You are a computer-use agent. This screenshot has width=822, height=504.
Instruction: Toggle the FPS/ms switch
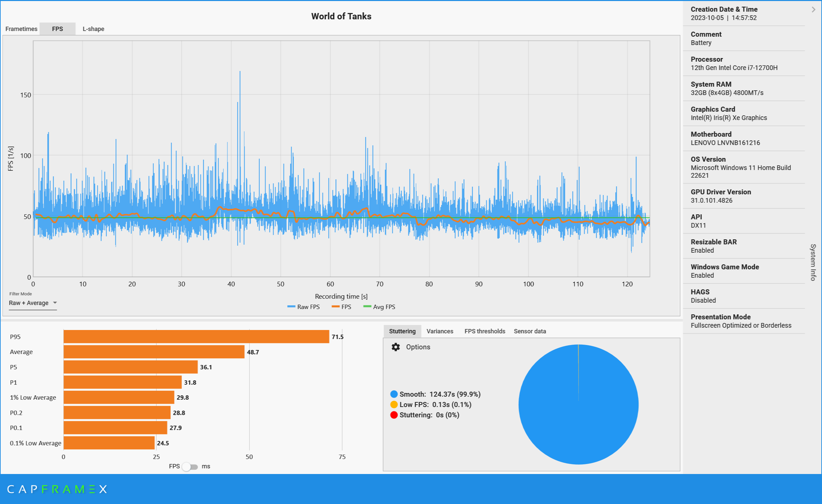[x=189, y=466]
